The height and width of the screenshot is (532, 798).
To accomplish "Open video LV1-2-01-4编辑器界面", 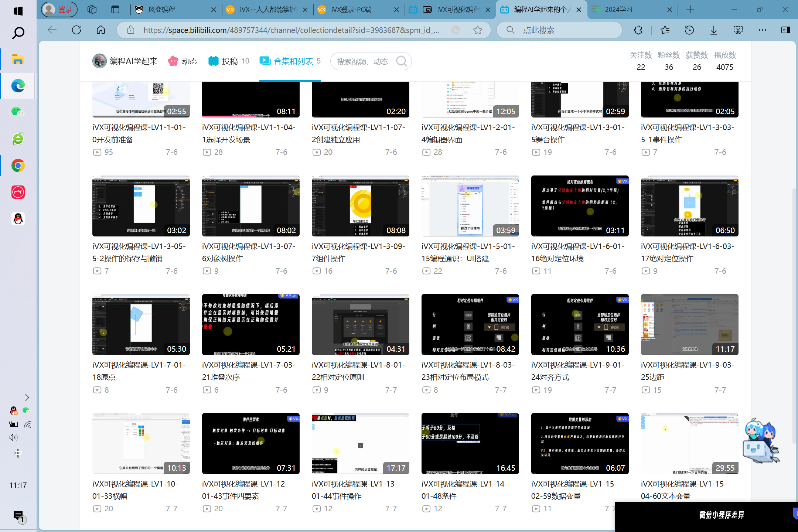I will point(468,133).
